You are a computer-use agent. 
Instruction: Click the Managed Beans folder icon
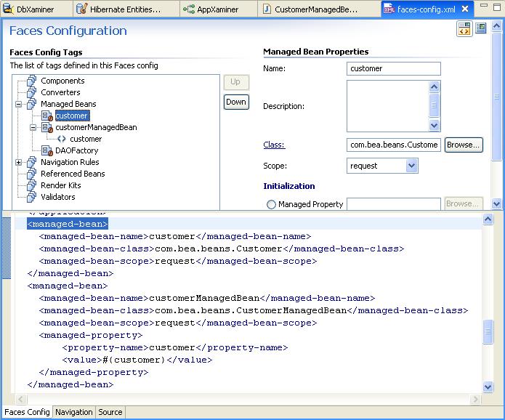(x=31, y=104)
